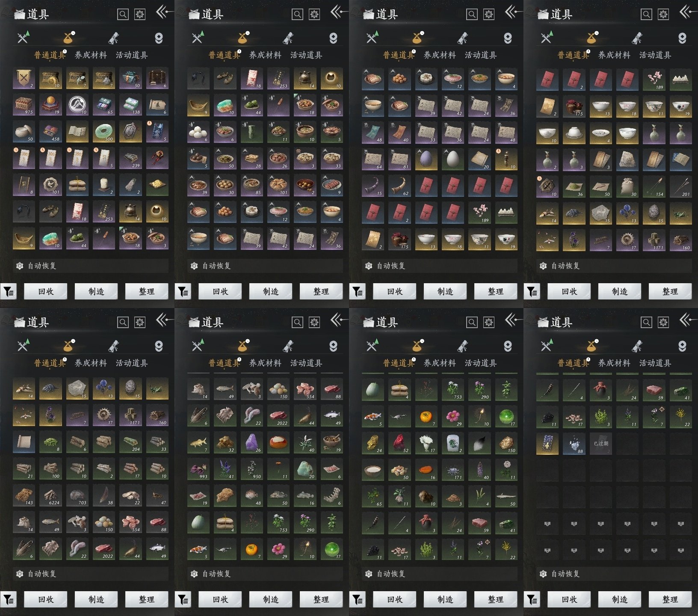Open search in the panel with locked slots
This screenshot has width=698, height=616.
[x=646, y=322]
